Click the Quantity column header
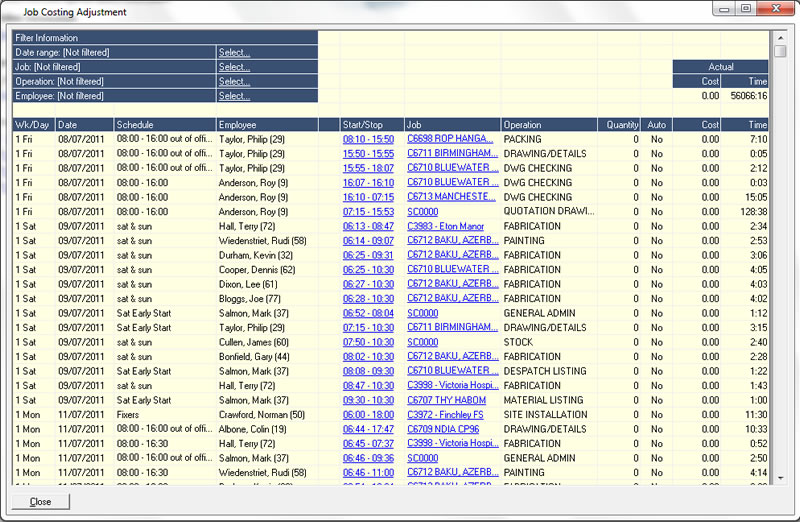 coord(620,125)
